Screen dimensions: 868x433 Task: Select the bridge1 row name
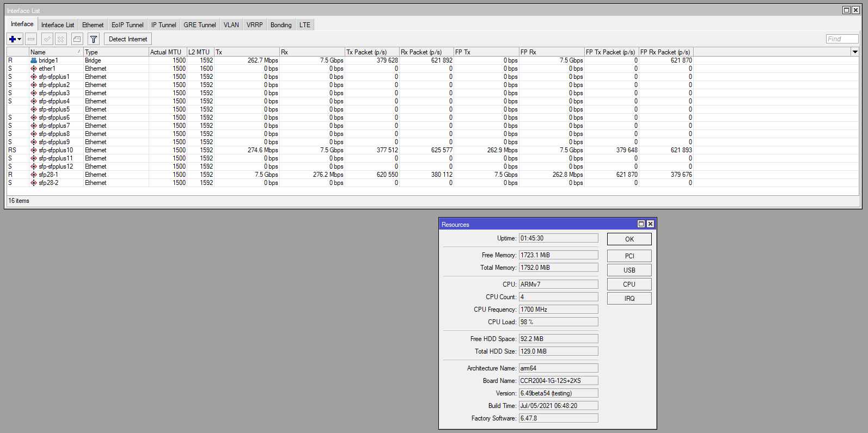[x=48, y=60]
